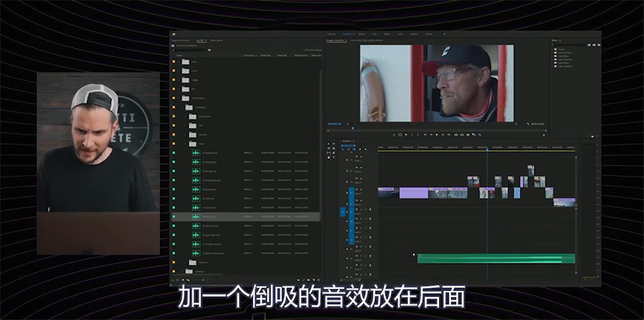Expand the Audio Transitions folder
Image resolution: width=644 pixels, height=320 pixels.
pyautogui.click(x=552, y=59)
